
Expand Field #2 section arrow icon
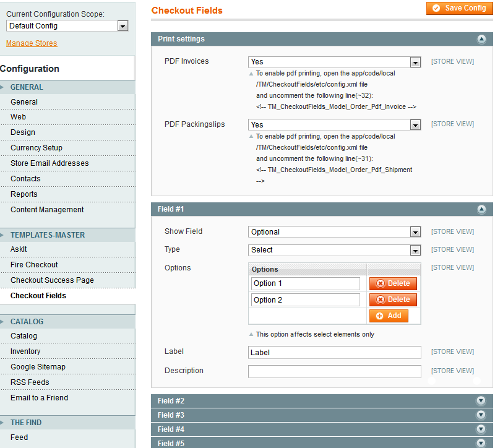pos(481,401)
